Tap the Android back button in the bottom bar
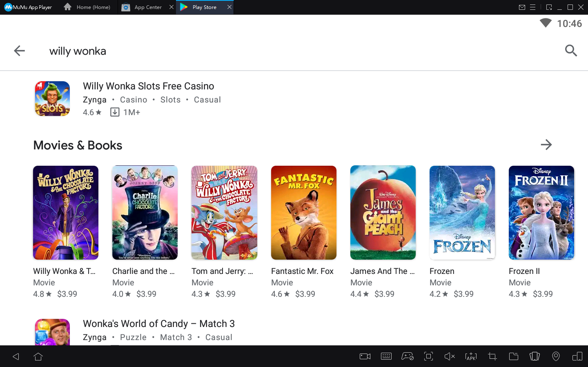The height and width of the screenshot is (367, 588). click(16, 357)
